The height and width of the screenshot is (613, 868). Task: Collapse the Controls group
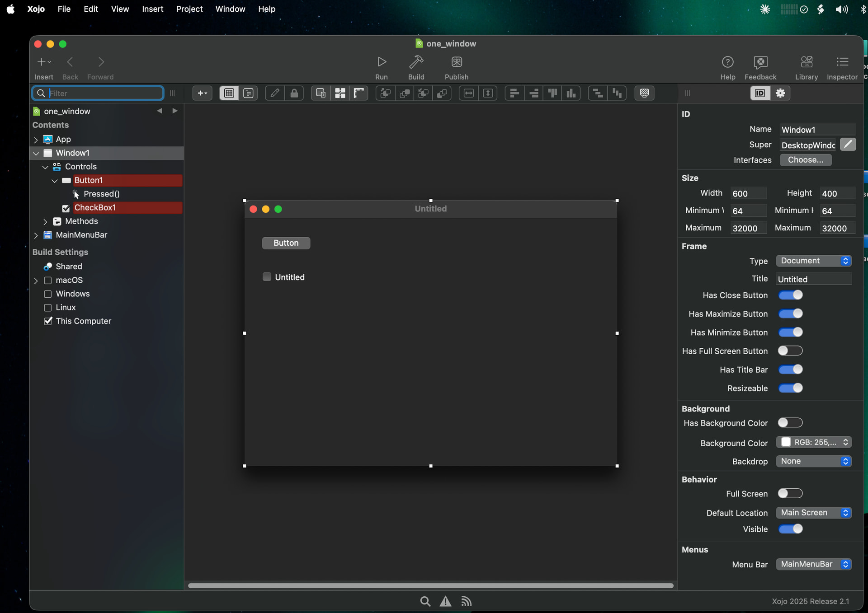pos(45,167)
